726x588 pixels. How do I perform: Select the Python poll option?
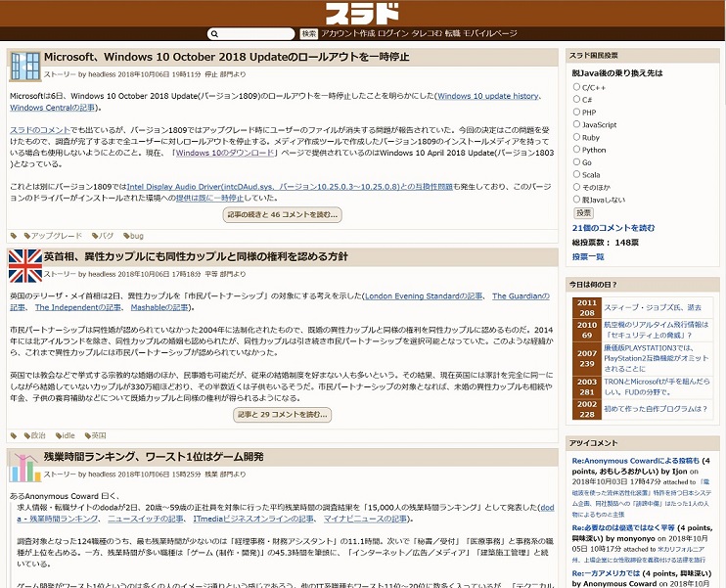pos(576,149)
